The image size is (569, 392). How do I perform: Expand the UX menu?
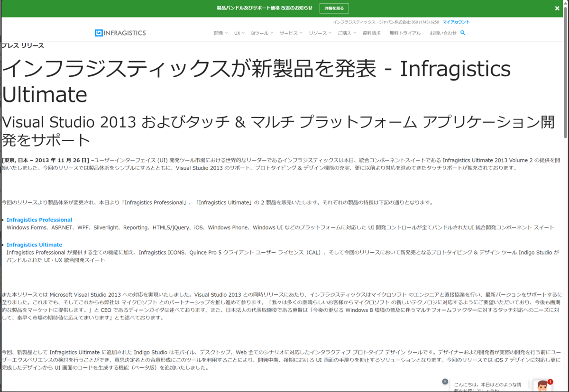(239, 33)
